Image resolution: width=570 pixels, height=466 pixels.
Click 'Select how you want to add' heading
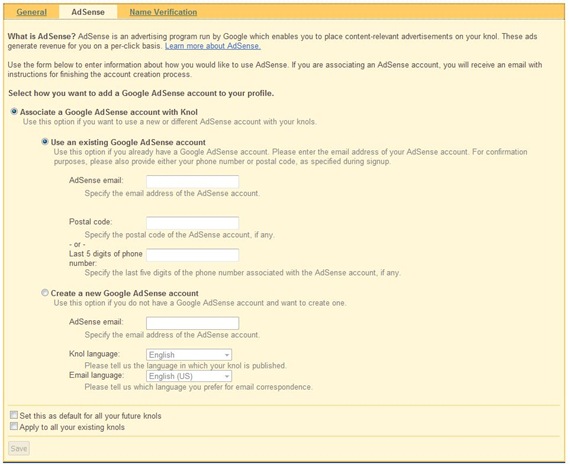pyautogui.click(x=141, y=93)
